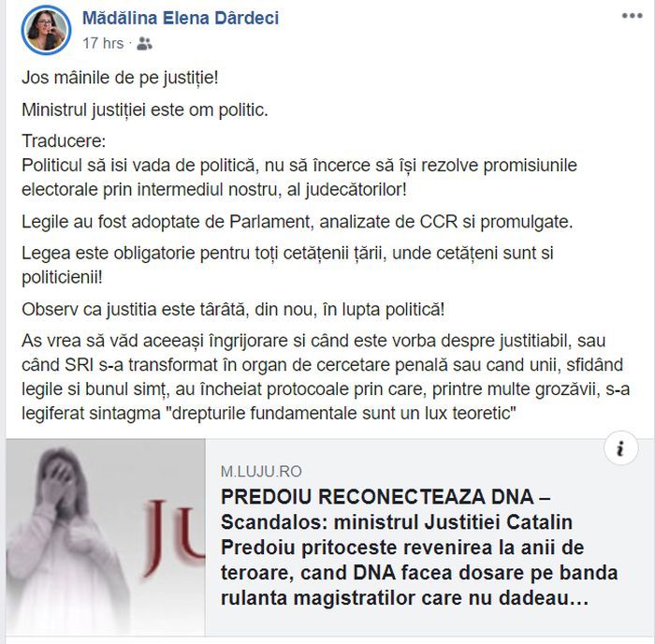Visit Mădălina Elena Dârdeci's profile name link
This screenshot has width=655, height=644.
click(x=181, y=18)
